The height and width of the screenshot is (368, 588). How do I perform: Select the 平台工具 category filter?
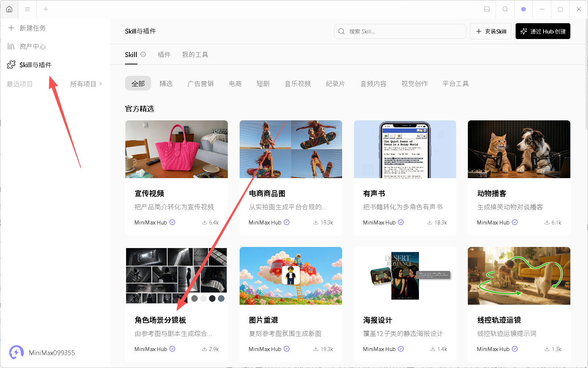[x=456, y=84]
